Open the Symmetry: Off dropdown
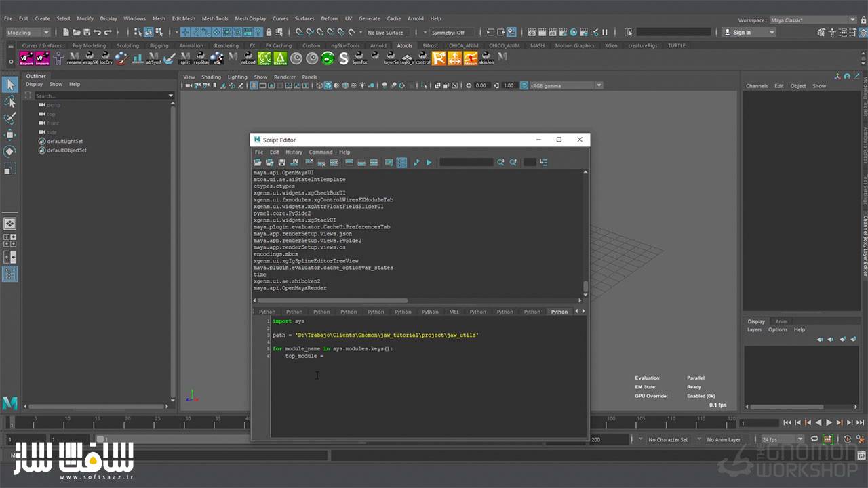Image resolution: width=868 pixels, height=488 pixels. tap(450, 32)
